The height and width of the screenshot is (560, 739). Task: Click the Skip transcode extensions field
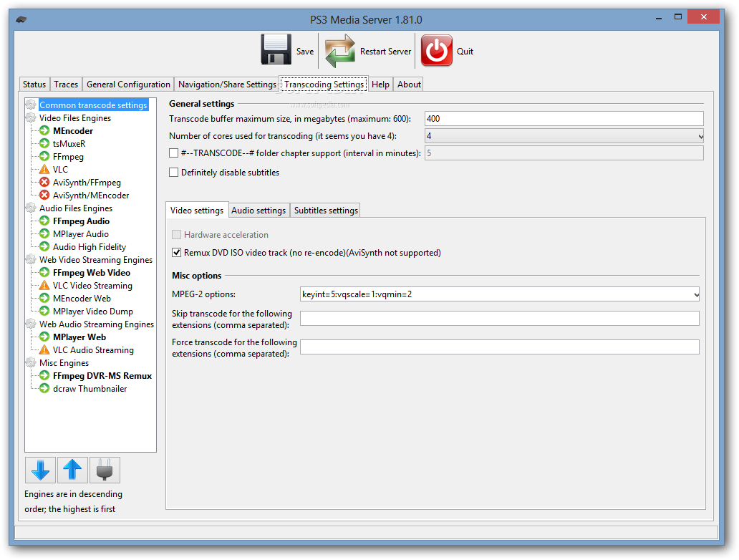point(500,318)
